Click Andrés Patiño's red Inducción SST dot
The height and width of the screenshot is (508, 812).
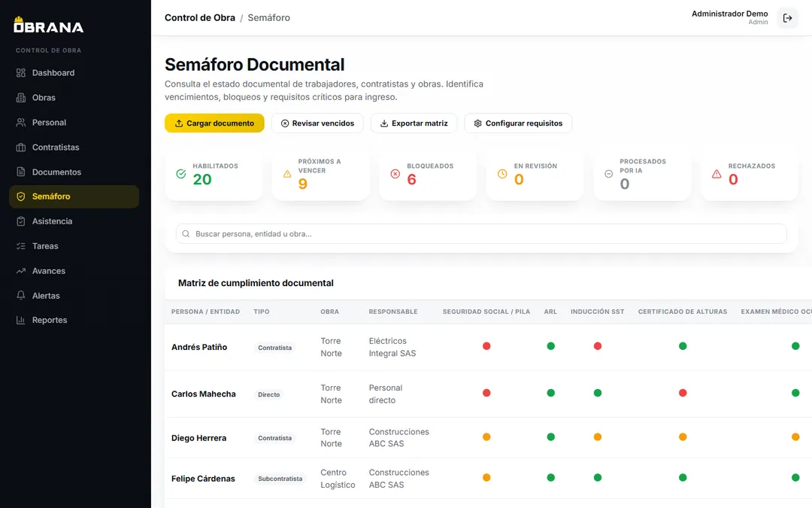coord(598,345)
